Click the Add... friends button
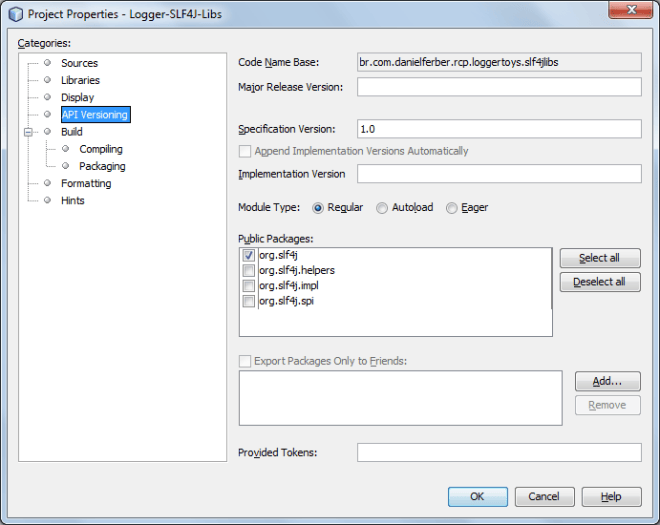 [x=607, y=381]
